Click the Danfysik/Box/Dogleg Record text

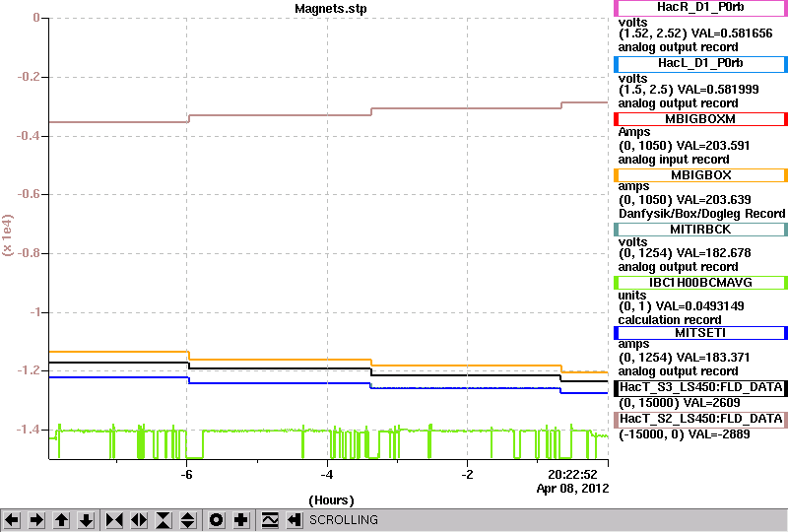(701, 214)
